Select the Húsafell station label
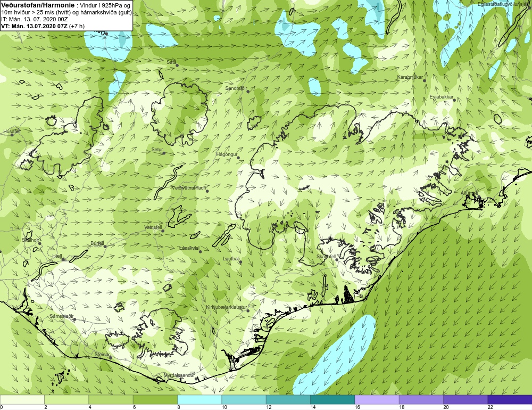The image size is (532, 410). (x=12, y=132)
